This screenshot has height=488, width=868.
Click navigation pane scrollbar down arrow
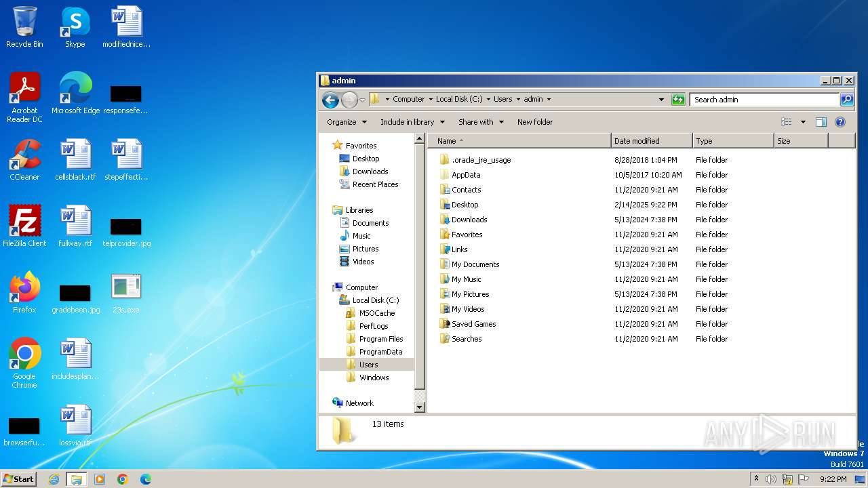419,407
